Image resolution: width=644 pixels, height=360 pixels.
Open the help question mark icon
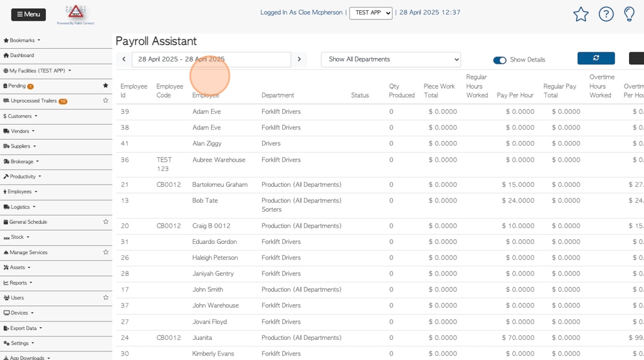606,14
